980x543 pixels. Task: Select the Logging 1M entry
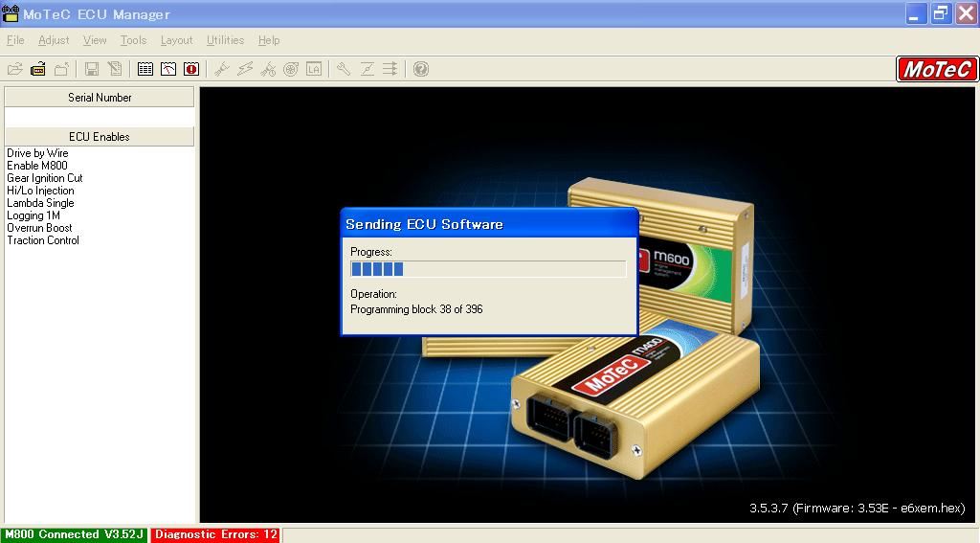[33, 215]
